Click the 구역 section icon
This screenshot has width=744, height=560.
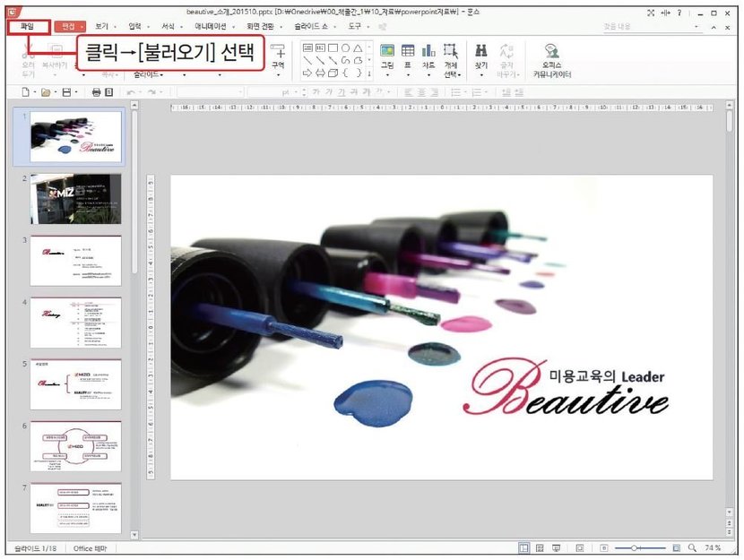click(x=279, y=51)
